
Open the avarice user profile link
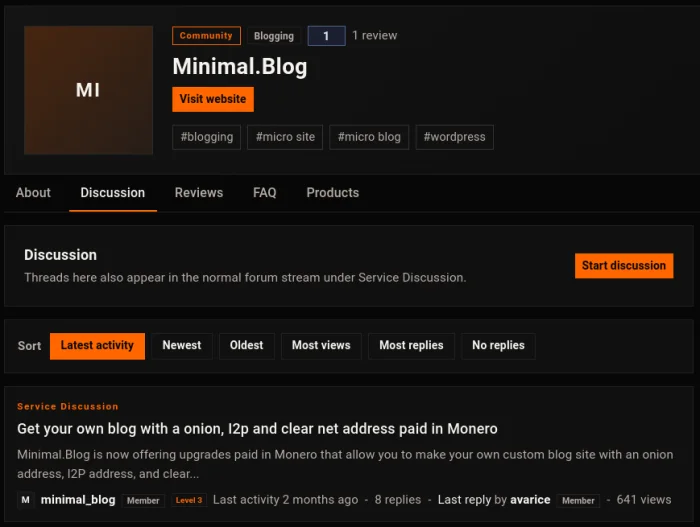[x=530, y=500]
